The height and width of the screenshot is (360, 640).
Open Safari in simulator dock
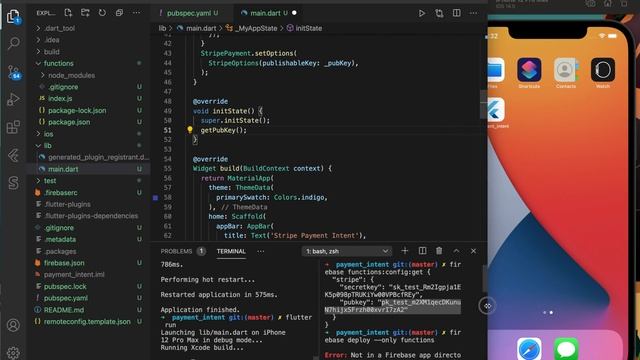click(529, 349)
